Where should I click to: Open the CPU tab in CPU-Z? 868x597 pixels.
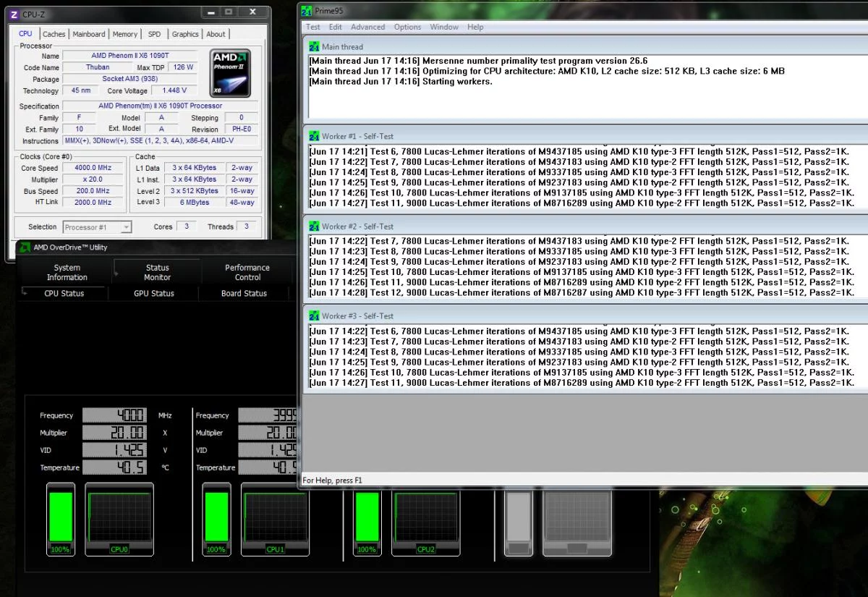(x=25, y=34)
